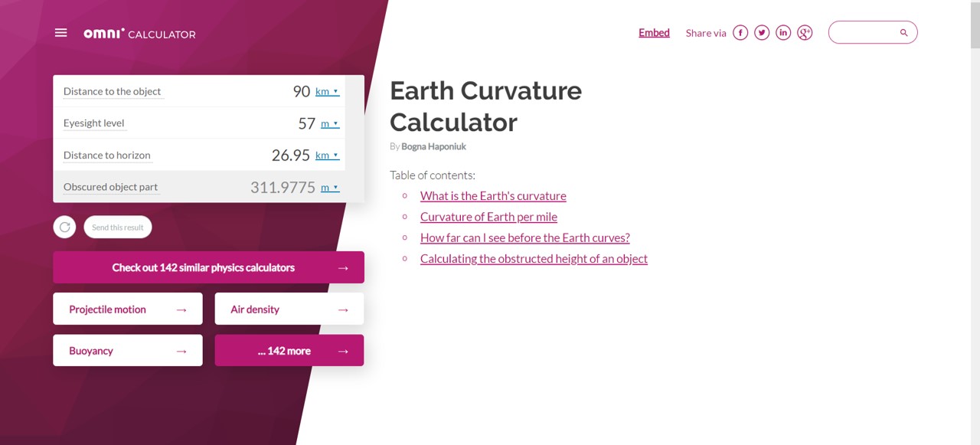The image size is (980, 445).
Task: Reset the calculator with the reload icon
Action: [x=64, y=227]
